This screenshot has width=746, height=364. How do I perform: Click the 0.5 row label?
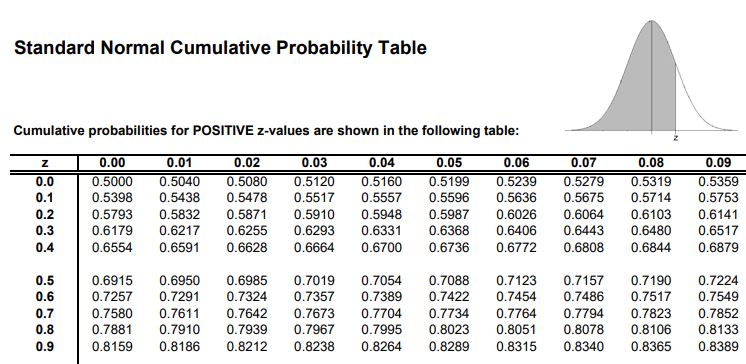(45, 280)
